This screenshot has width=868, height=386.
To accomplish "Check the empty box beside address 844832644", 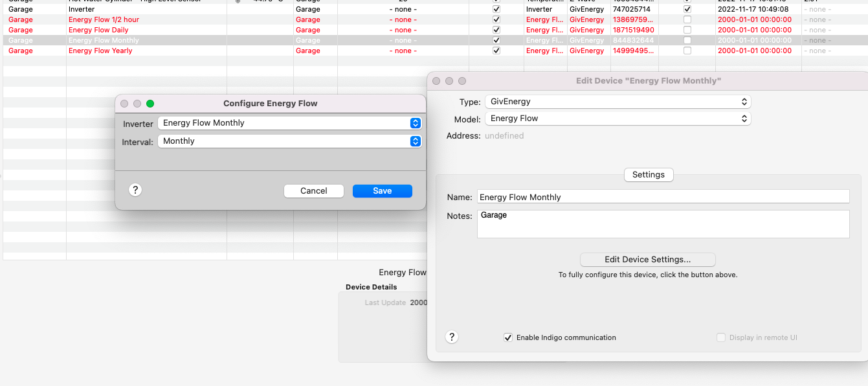I will pos(687,40).
